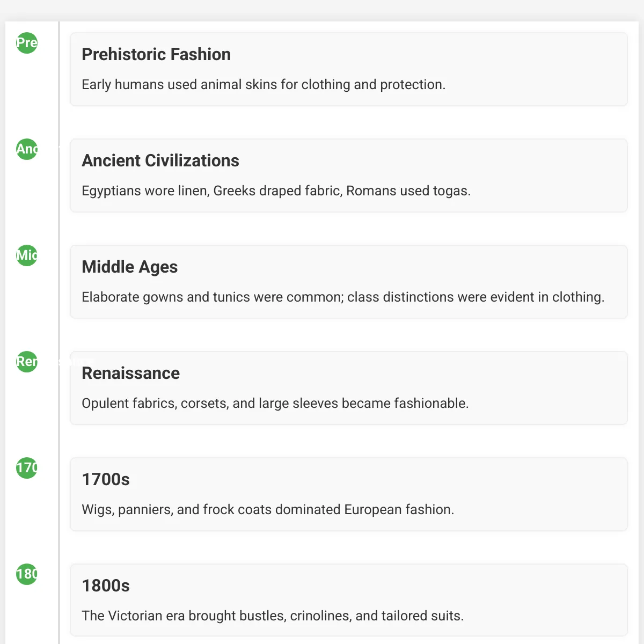Select the Victorian era bustles text

point(273,616)
